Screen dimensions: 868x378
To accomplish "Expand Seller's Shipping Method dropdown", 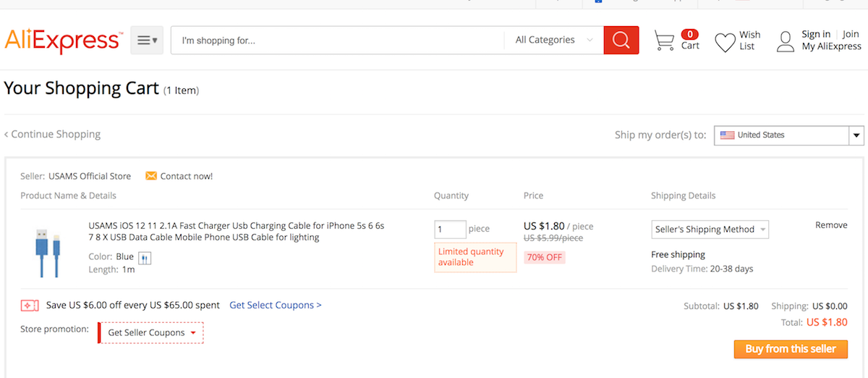I will pyautogui.click(x=710, y=230).
